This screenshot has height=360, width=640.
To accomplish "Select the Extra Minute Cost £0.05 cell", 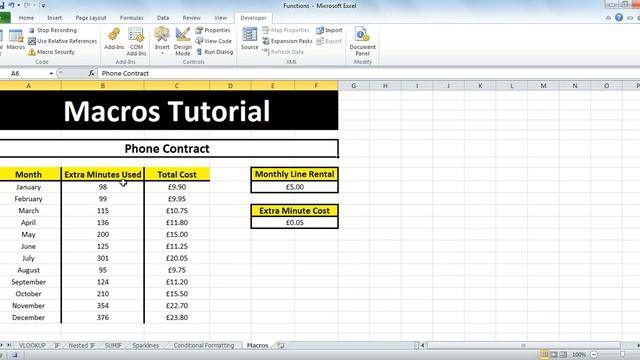I will click(295, 222).
